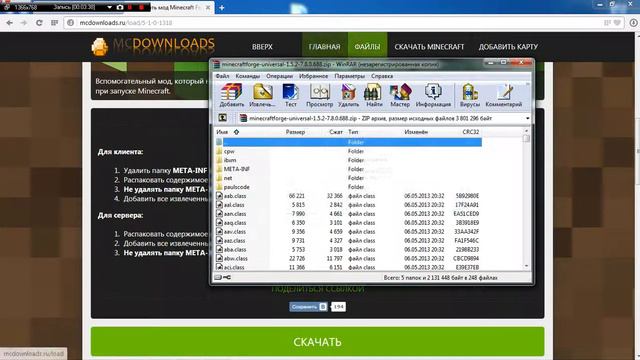
Task: Sort by Сжат column header
Action: [336, 132]
